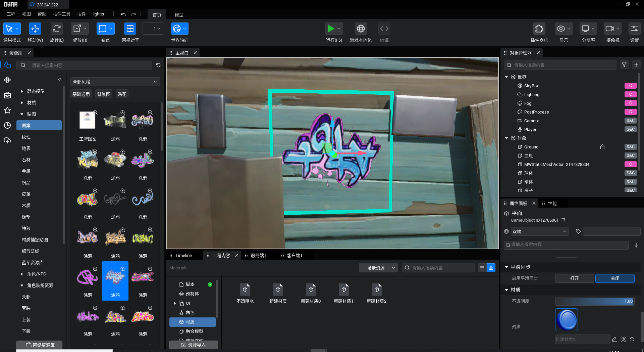Click the 编译 compile icon
644x352 pixels.
pyautogui.click(x=384, y=29)
